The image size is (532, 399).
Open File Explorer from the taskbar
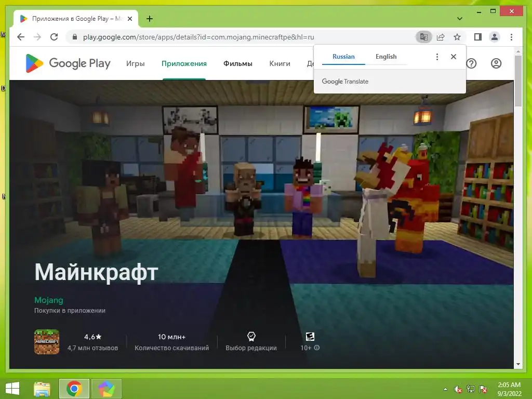click(x=42, y=389)
